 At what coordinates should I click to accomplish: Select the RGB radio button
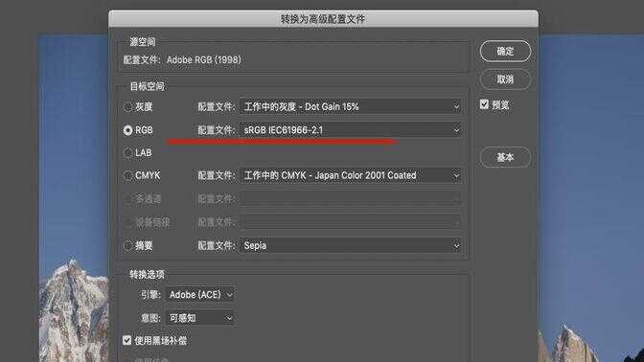(127, 130)
